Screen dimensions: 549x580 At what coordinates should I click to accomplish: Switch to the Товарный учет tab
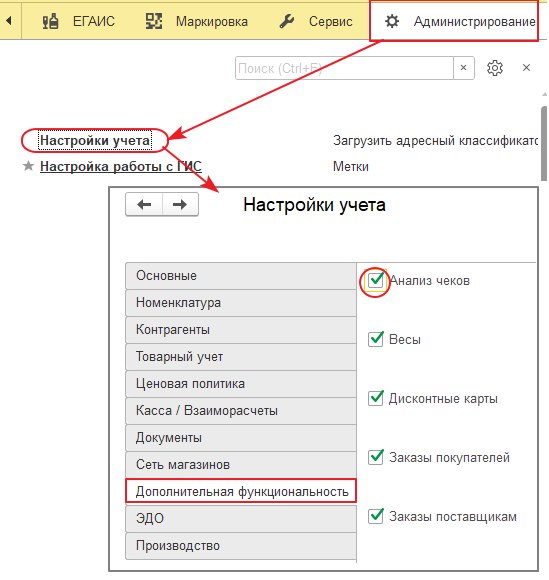[x=241, y=357]
